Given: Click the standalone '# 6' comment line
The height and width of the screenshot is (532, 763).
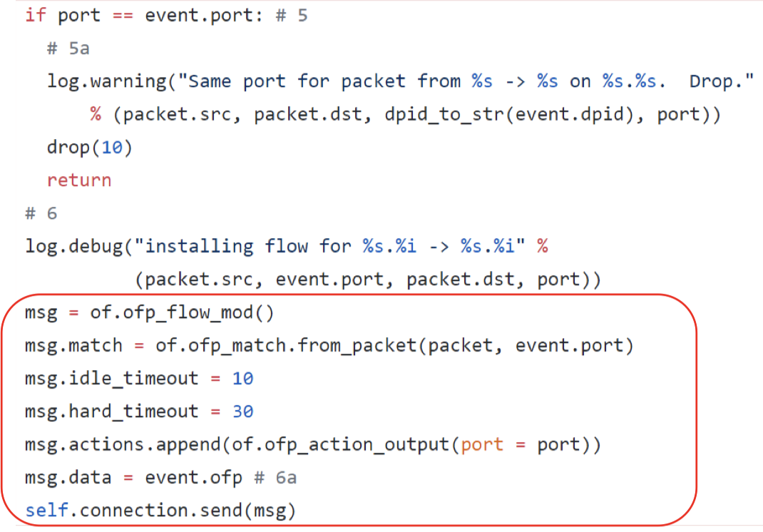Looking at the screenshot, I should [41, 213].
